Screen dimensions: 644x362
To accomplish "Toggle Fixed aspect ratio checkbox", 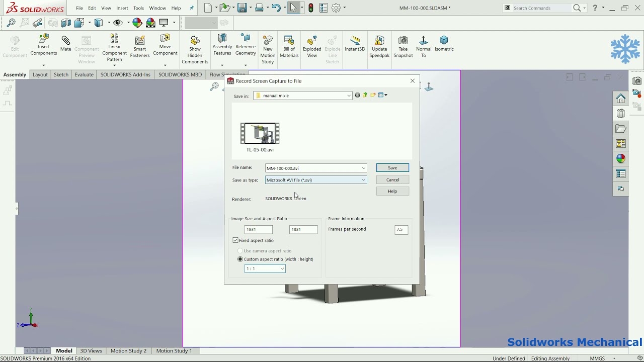I will tap(235, 240).
